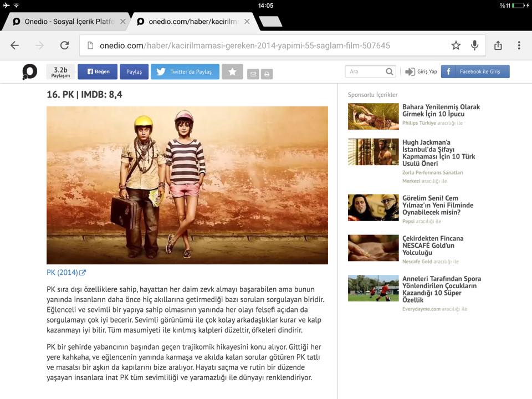
Task: Open the Anneleri Tarafından Spora Yönlendirilen article
Action: pyautogui.click(x=442, y=289)
